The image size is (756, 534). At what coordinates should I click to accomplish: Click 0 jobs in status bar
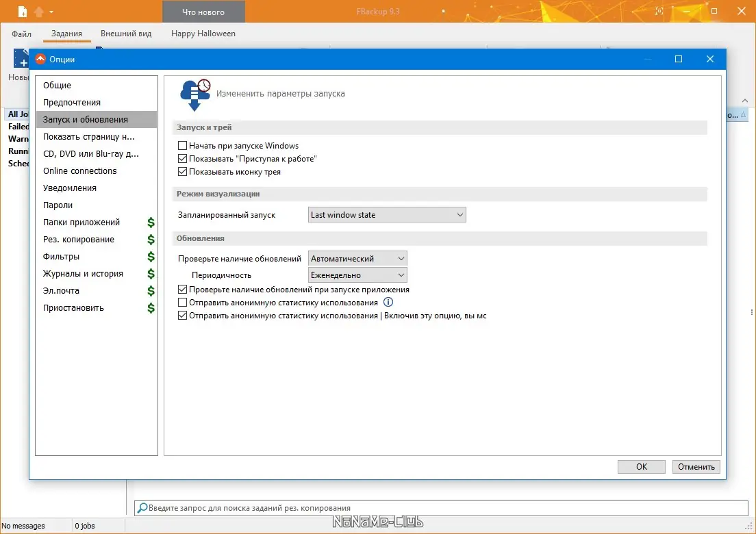(85, 526)
